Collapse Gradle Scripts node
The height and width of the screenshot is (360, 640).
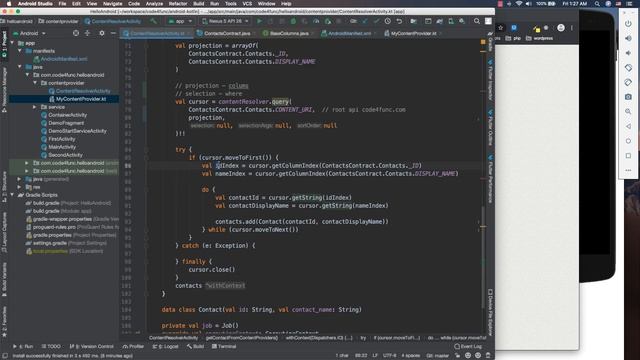tap(12, 195)
